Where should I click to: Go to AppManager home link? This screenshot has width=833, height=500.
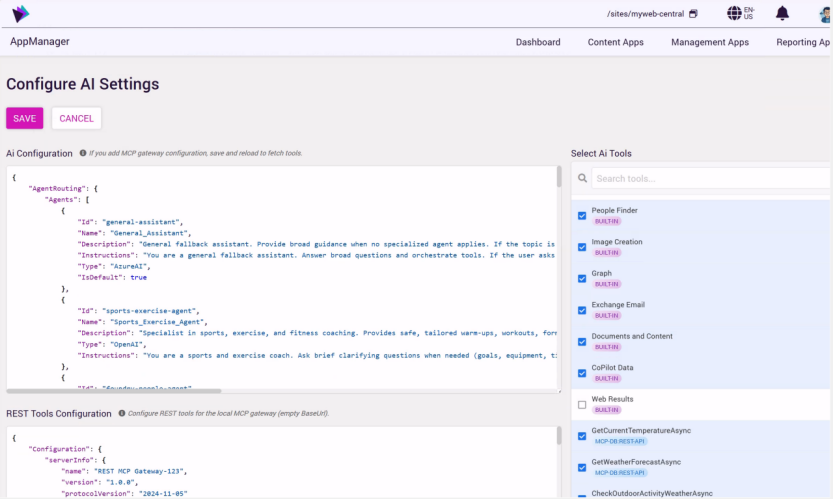[x=40, y=41]
